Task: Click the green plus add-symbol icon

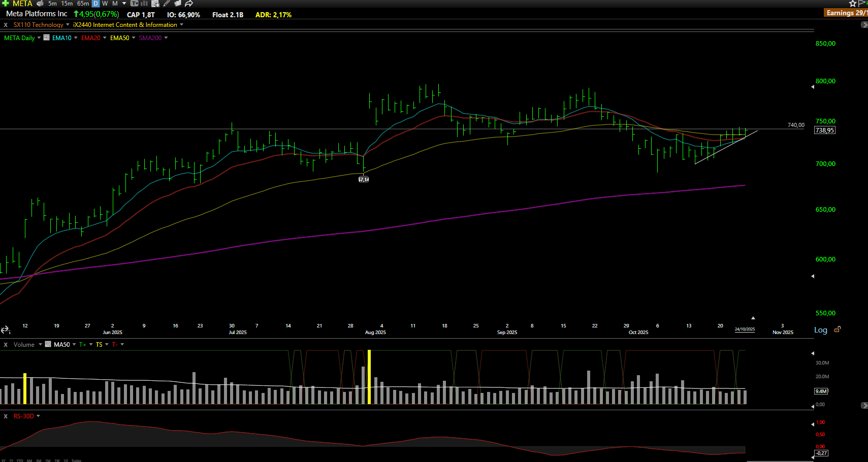Action: click(6, 3)
